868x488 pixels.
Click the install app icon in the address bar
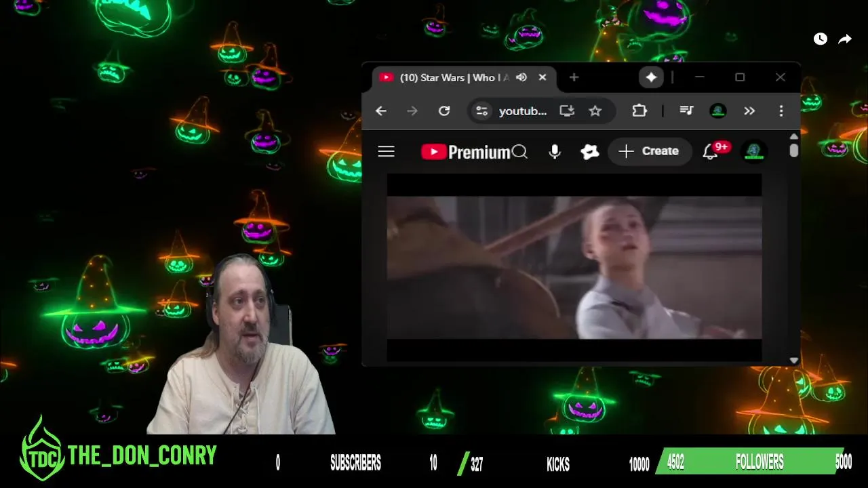click(567, 111)
